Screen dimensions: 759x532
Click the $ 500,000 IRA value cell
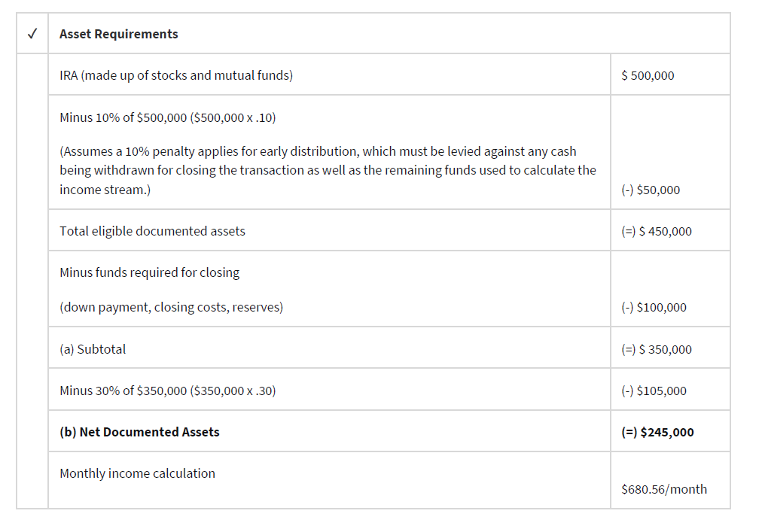coord(648,75)
